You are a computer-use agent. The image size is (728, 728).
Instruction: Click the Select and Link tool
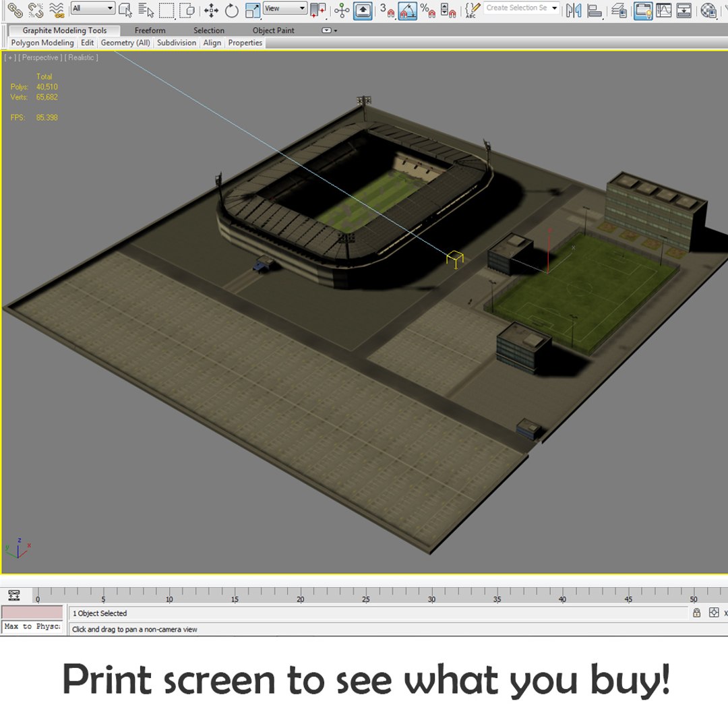click(x=14, y=9)
